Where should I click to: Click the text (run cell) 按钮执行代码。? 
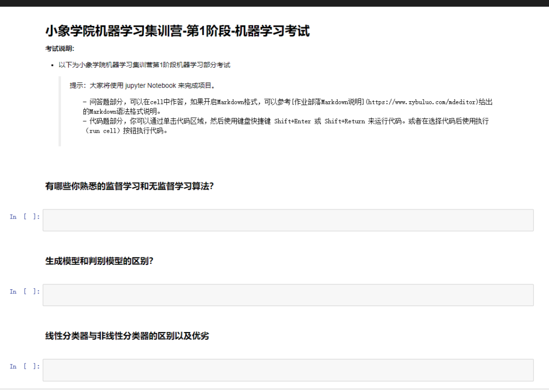point(126,131)
